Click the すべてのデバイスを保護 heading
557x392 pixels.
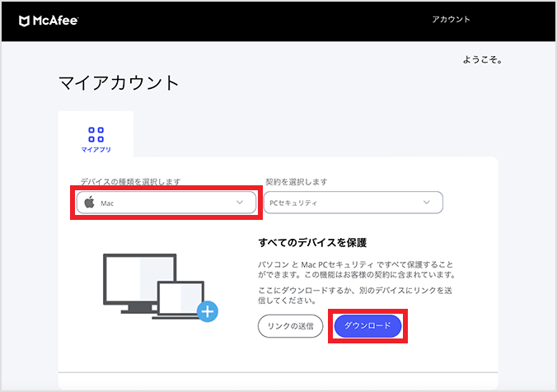[x=312, y=243]
